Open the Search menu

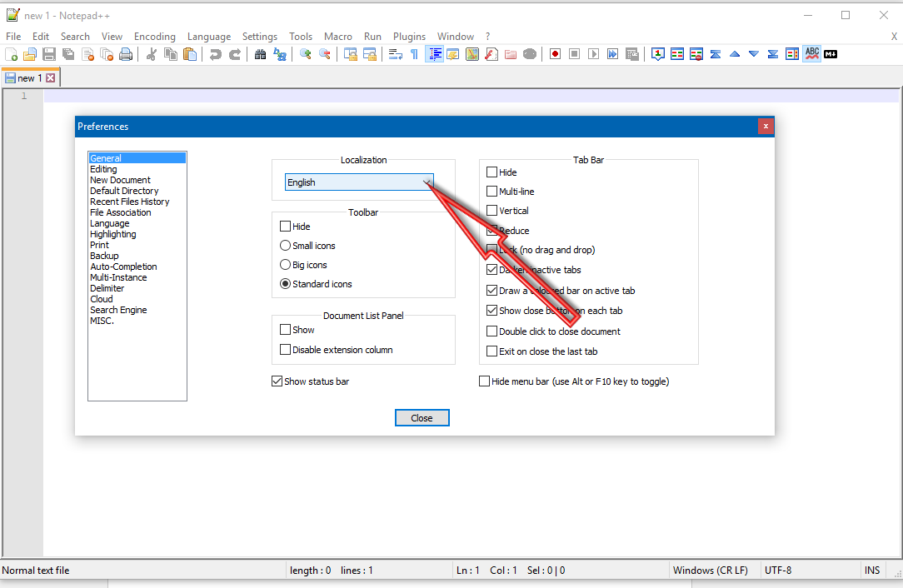(76, 37)
